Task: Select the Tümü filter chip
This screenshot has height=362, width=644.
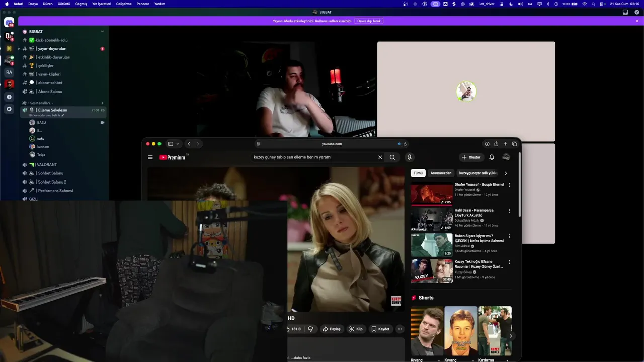Action: (x=418, y=173)
